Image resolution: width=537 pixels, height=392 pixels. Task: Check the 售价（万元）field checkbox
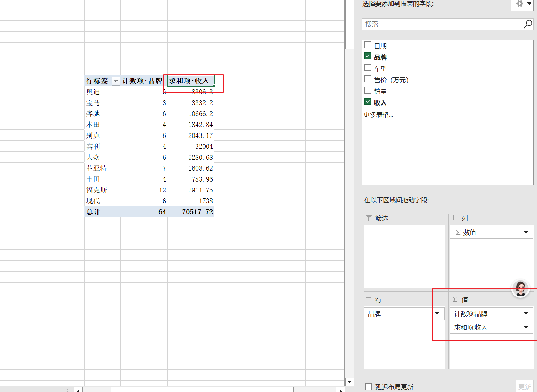(x=368, y=79)
